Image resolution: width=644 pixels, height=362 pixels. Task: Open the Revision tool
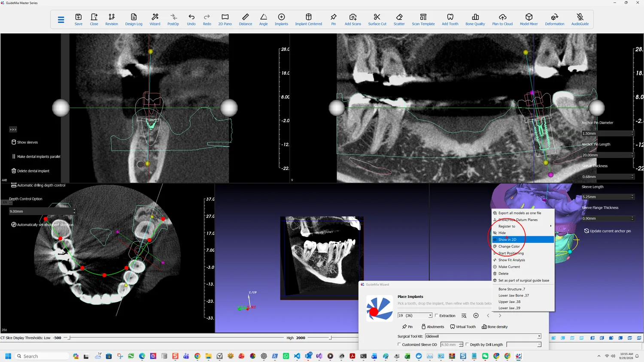point(112,19)
